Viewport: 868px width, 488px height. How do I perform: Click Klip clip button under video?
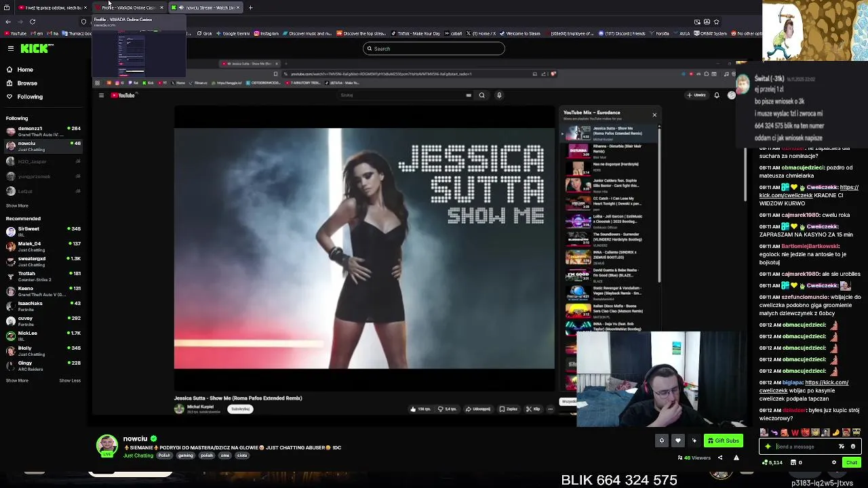[x=534, y=409]
